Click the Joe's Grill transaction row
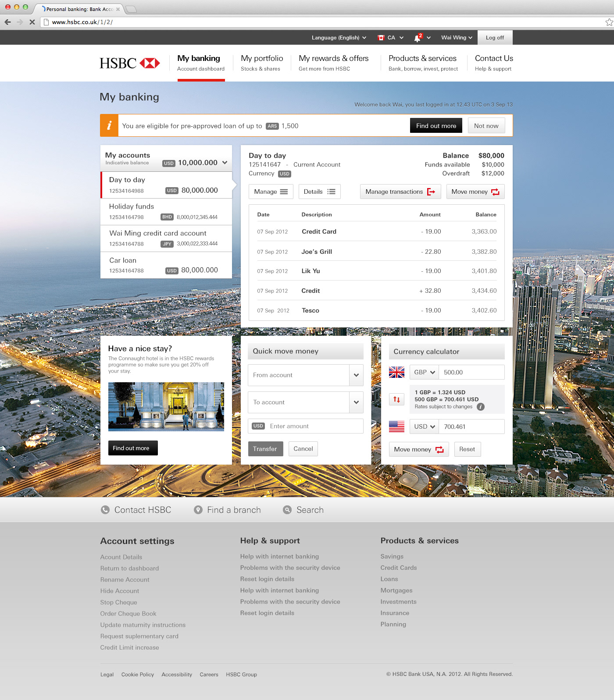This screenshot has height=700, width=614. coord(377,252)
